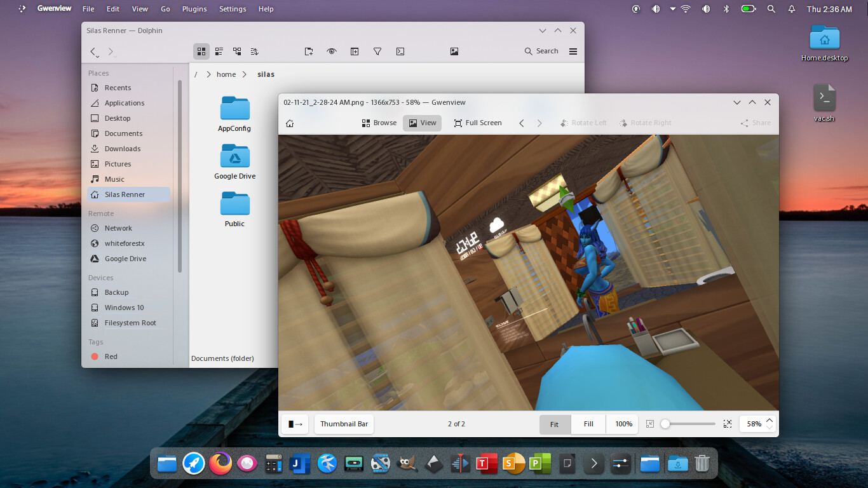Image resolution: width=868 pixels, height=488 pixels.
Task: Open the filter bar in Dolphin
Action: pyautogui.click(x=377, y=51)
